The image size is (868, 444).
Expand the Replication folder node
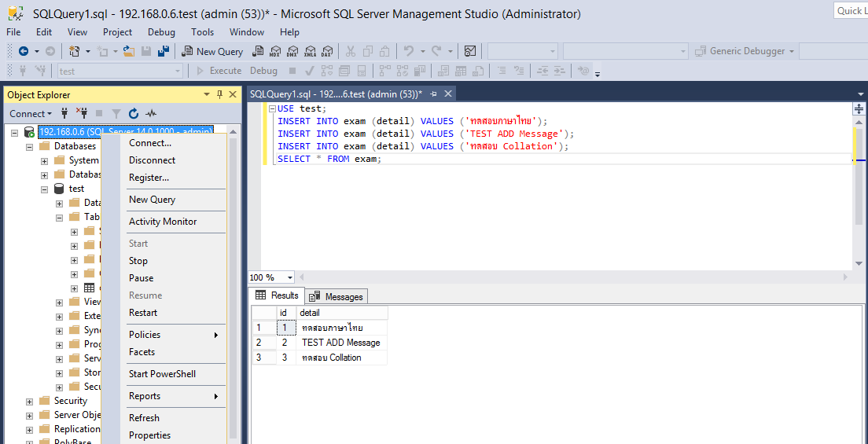click(x=29, y=429)
